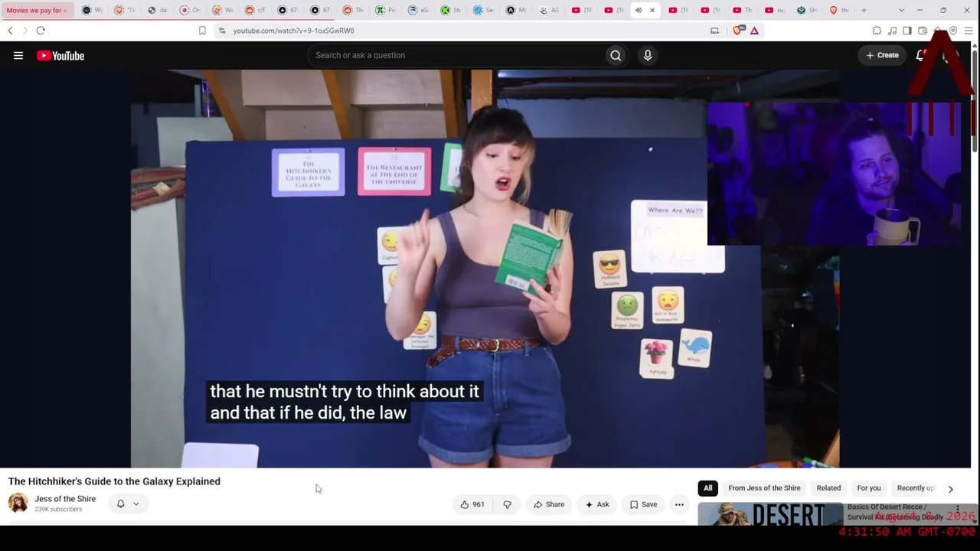Image resolution: width=980 pixels, height=551 pixels.
Task: Select 'From Jess of the Shire' chip
Action: tap(764, 488)
